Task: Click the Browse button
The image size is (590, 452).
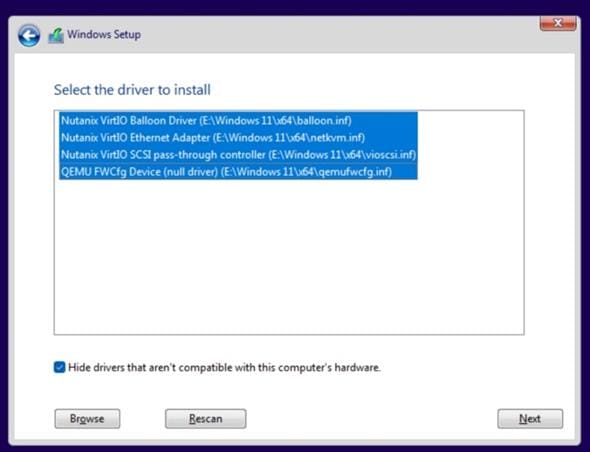Action: tap(87, 419)
